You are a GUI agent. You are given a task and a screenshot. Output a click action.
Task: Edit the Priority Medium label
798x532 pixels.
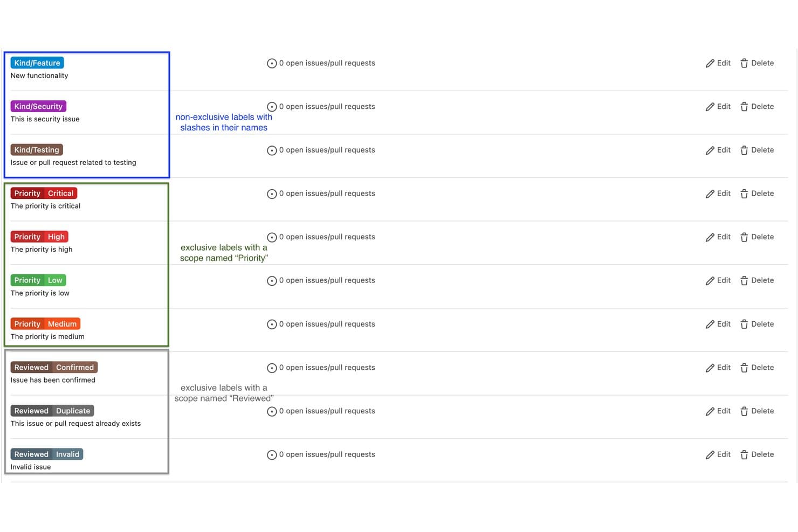pos(718,324)
